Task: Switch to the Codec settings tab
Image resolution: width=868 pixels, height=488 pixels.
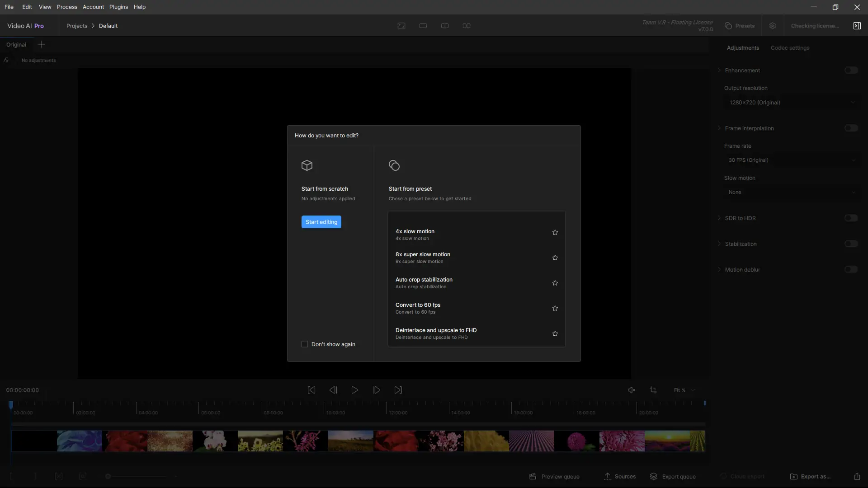Action: (x=790, y=48)
